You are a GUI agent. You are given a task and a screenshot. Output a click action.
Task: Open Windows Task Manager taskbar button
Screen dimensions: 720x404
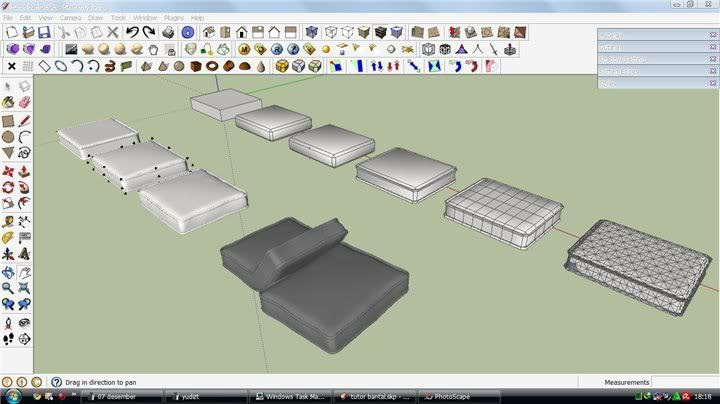point(290,396)
